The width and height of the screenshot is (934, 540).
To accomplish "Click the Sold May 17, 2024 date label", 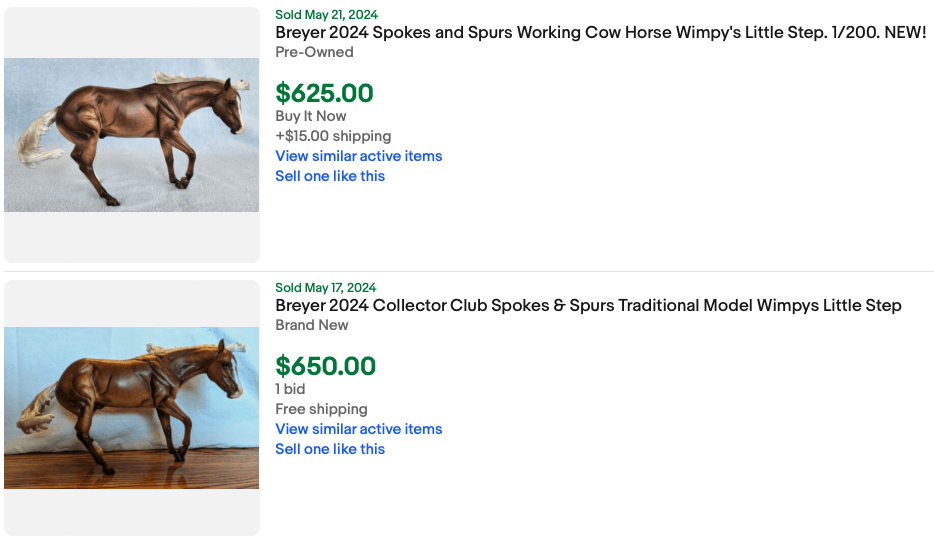I will click(325, 288).
